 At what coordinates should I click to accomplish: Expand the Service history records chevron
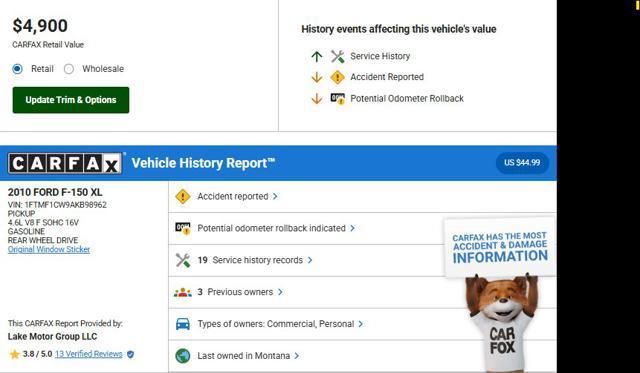coord(310,260)
